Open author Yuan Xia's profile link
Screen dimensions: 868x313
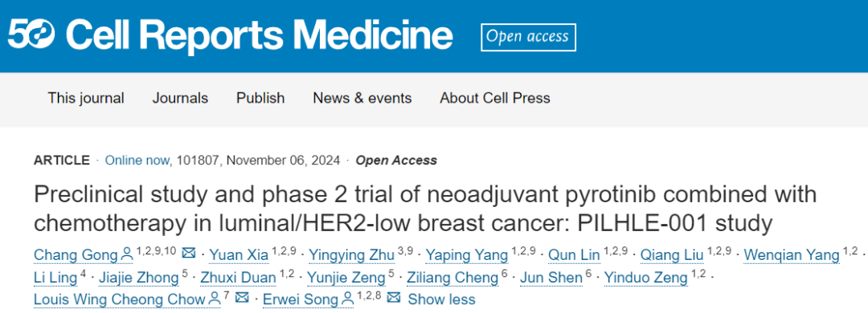(x=239, y=255)
